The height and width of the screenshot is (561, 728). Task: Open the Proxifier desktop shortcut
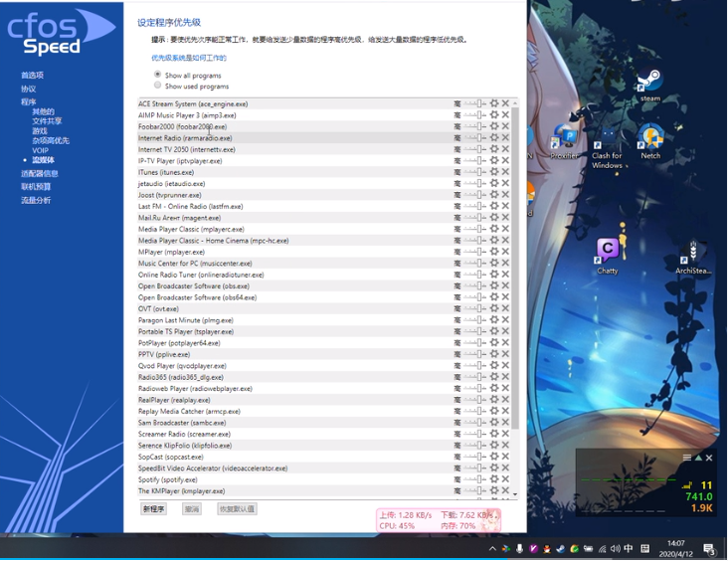pyautogui.click(x=564, y=140)
